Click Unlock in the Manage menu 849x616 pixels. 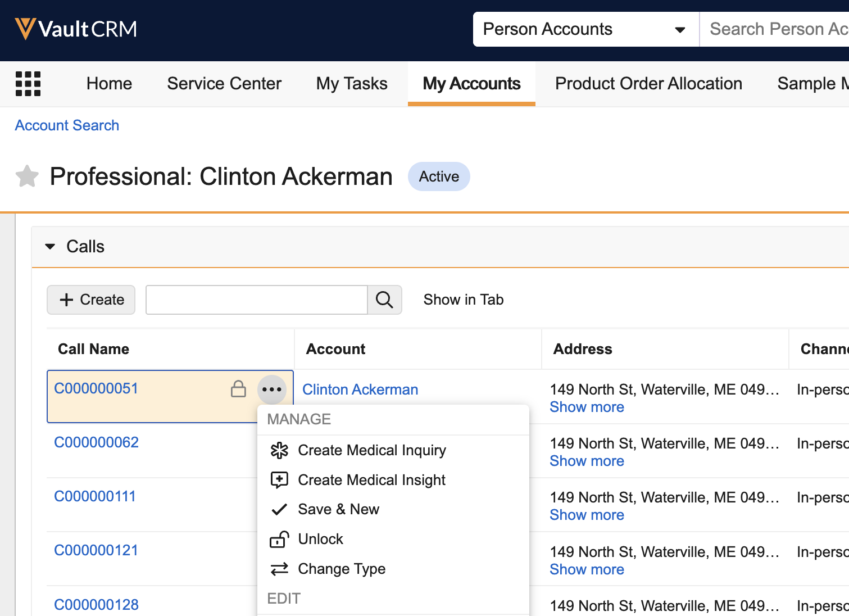coord(320,538)
